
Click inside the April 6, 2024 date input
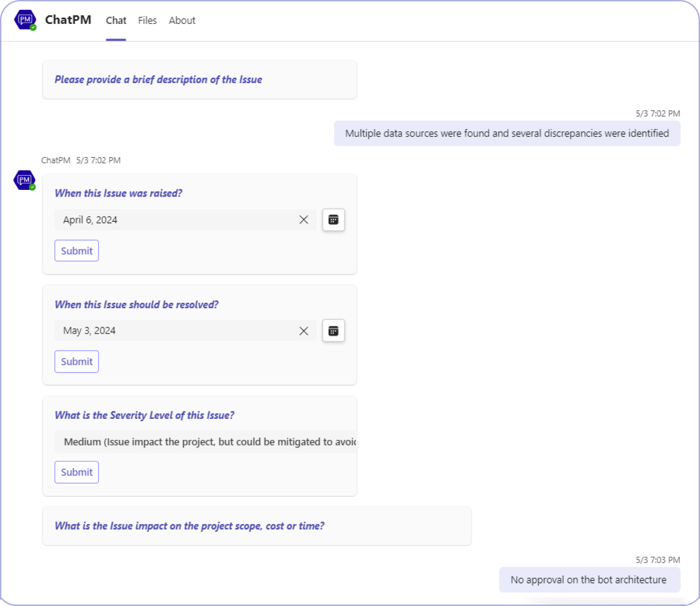157,220
